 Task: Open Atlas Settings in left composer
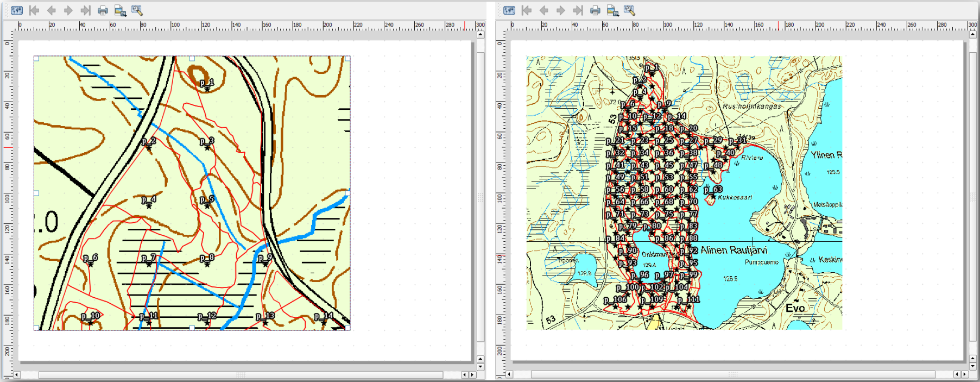coord(137,10)
